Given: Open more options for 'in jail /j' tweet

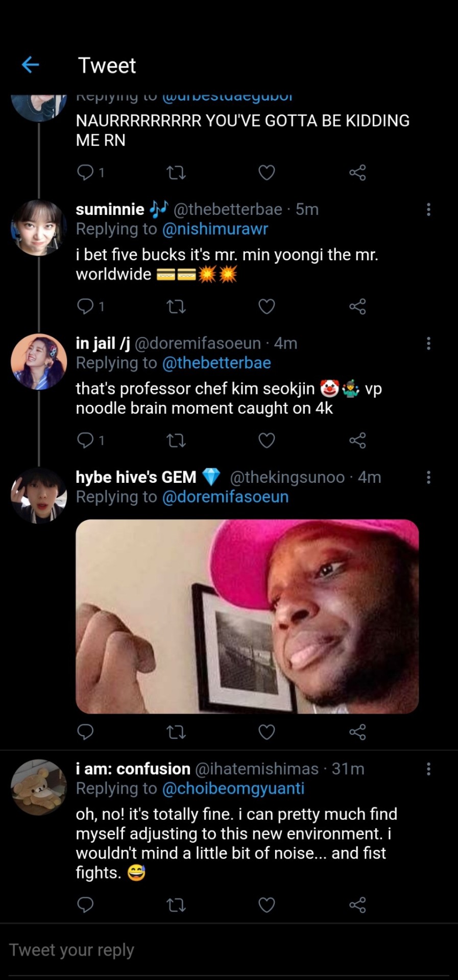Looking at the screenshot, I should [x=428, y=344].
